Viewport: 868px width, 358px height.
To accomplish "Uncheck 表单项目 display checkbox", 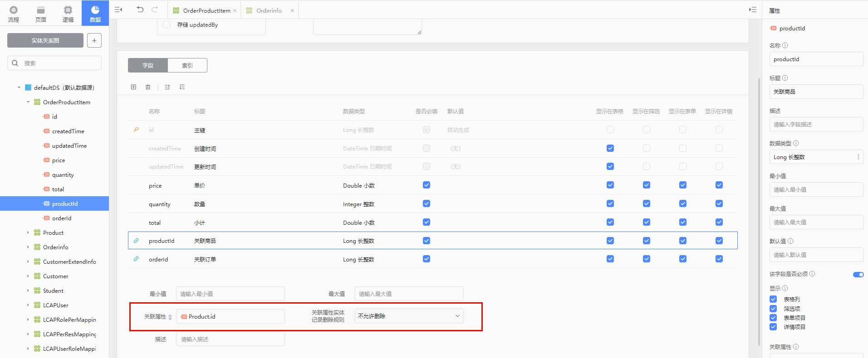I will pos(773,318).
